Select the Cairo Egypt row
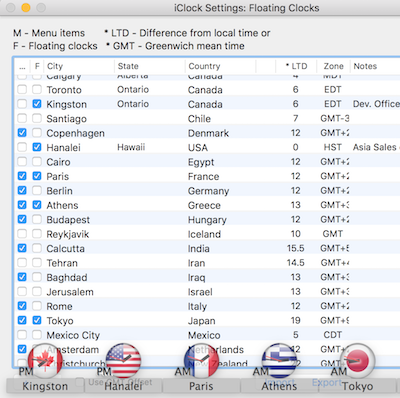 click(x=207, y=162)
